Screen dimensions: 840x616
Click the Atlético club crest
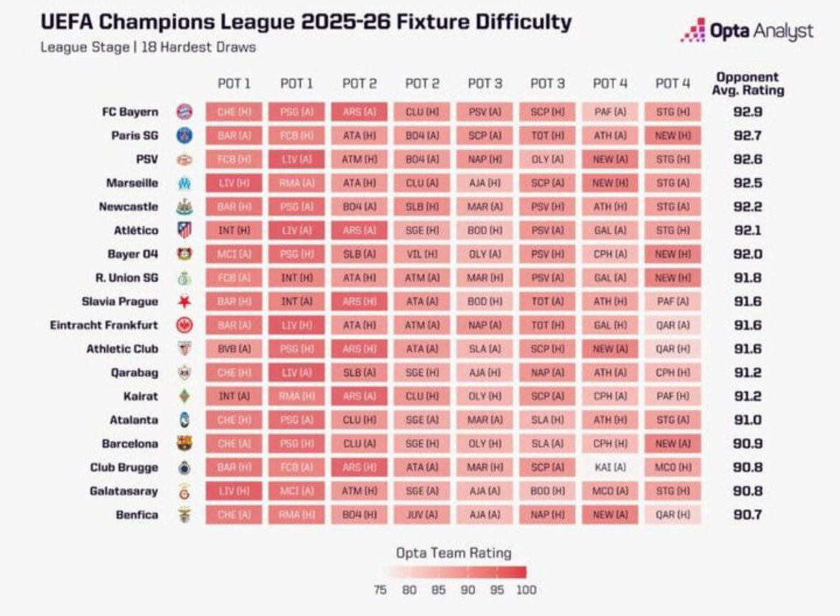[185, 230]
